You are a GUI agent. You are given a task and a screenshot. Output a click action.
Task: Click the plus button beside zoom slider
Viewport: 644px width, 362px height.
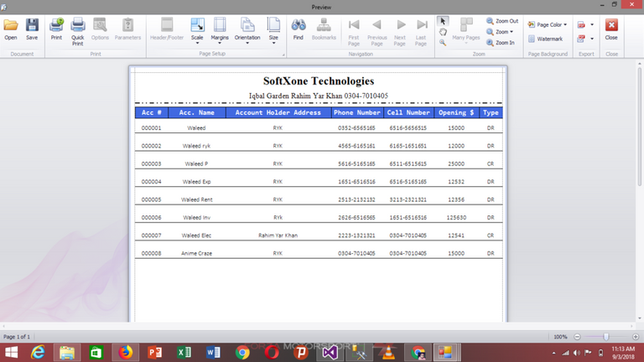[635, 336]
